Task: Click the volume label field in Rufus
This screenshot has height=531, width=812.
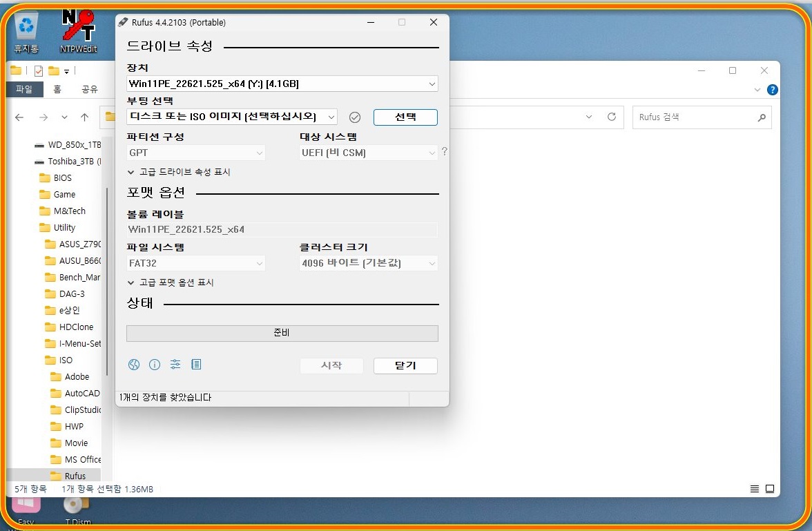Action: click(x=282, y=229)
